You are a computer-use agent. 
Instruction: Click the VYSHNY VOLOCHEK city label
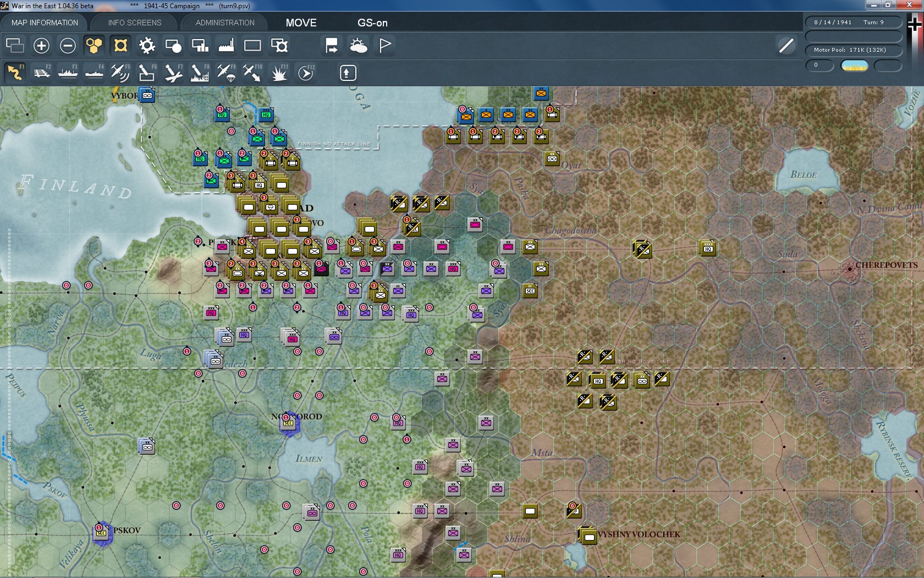pyautogui.click(x=639, y=534)
